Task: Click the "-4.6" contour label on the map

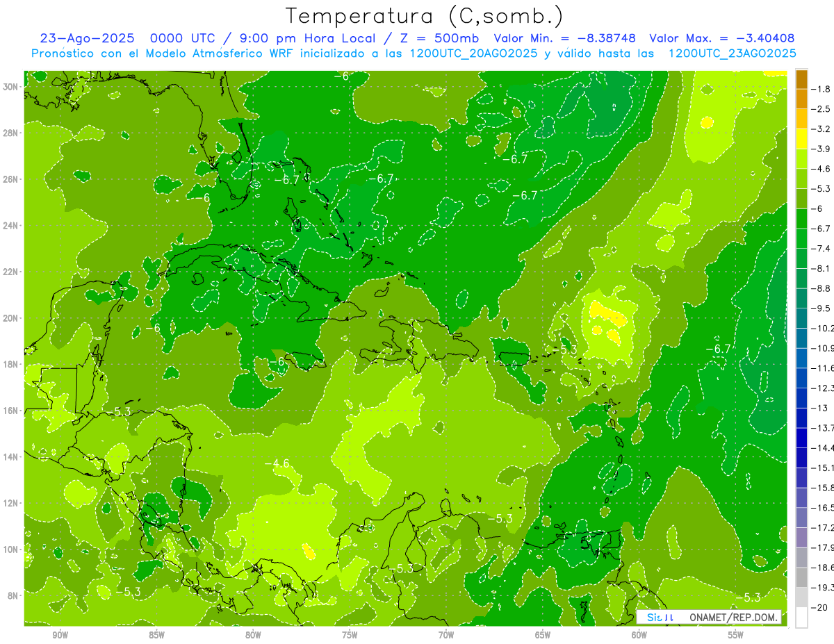Action: (277, 463)
